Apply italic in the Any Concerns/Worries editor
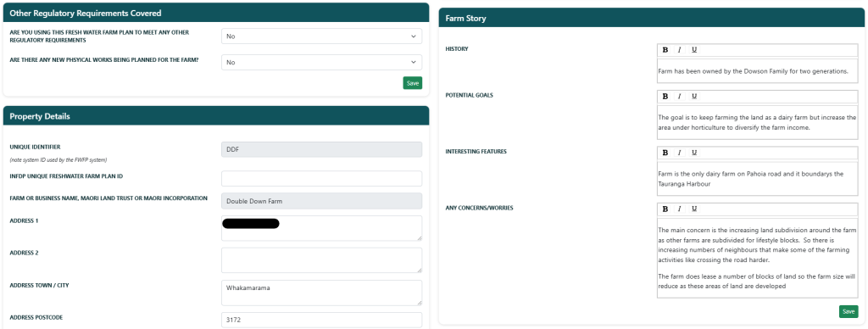868x329 pixels. [679, 209]
